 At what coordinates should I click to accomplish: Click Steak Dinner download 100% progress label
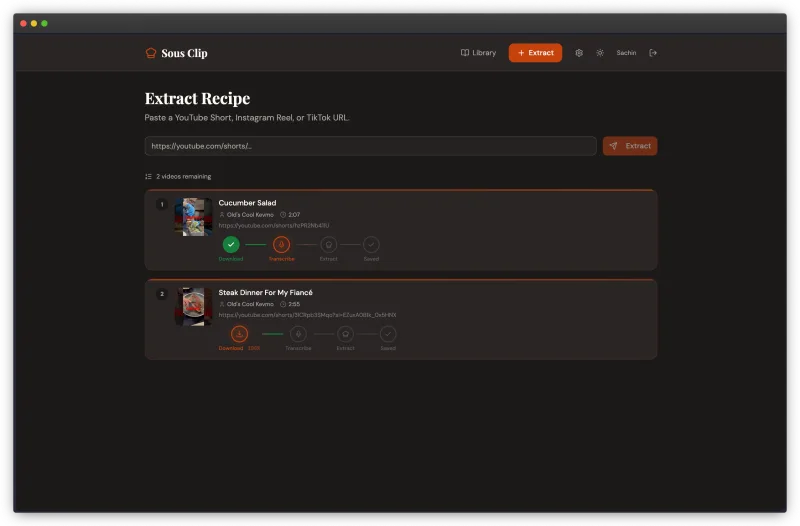[x=254, y=348]
